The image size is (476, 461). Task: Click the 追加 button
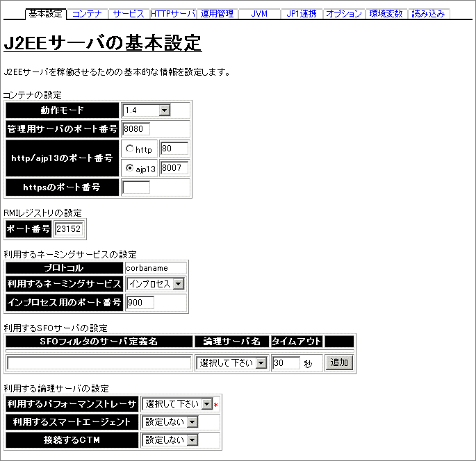339,362
